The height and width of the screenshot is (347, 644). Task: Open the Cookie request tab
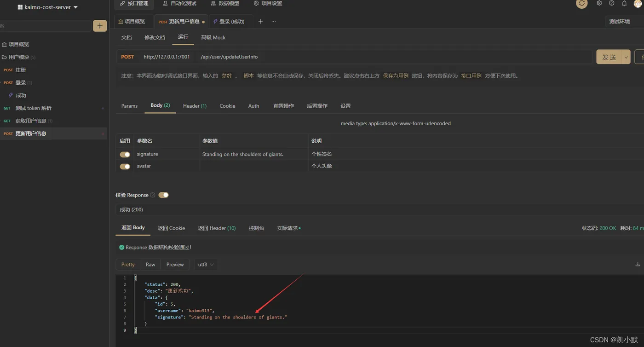click(227, 106)
